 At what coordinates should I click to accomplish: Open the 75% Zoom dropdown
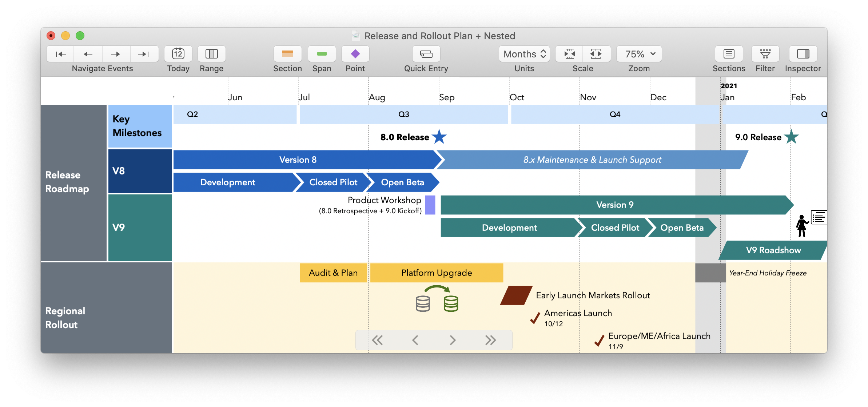click(638, 54)
